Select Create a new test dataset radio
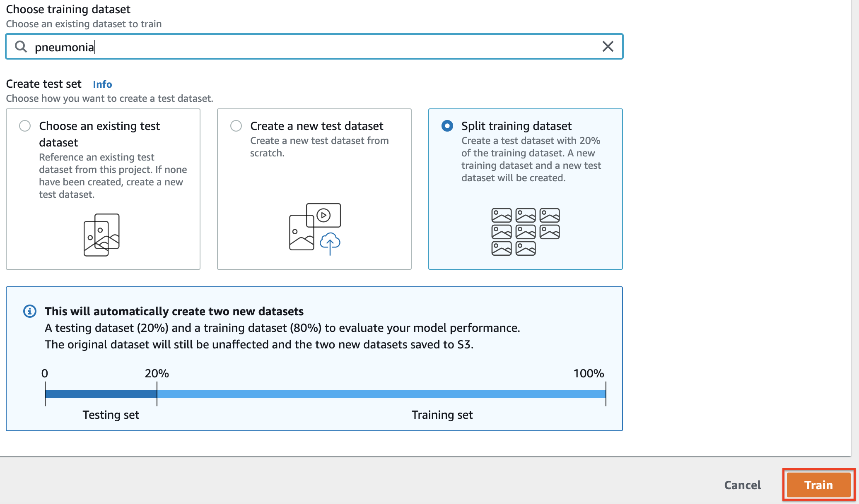 [236, 126]
